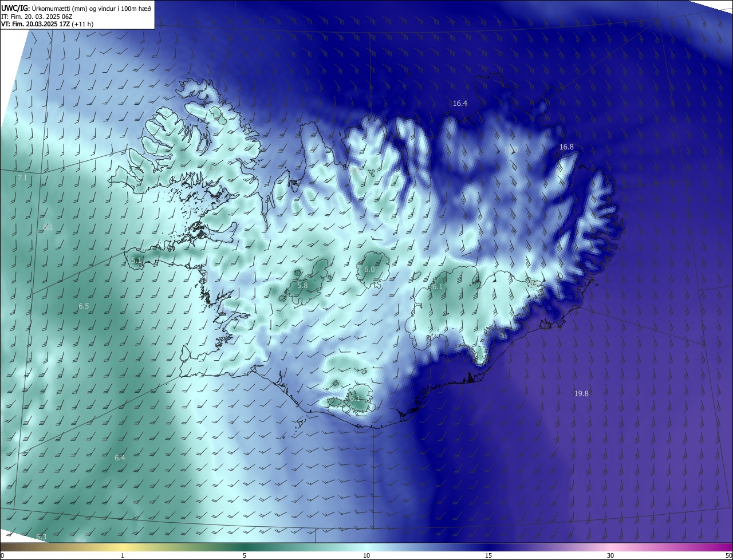
Task: Click the 10 label on the color scale
Action: pyautogui.click(x=366, y=555)
